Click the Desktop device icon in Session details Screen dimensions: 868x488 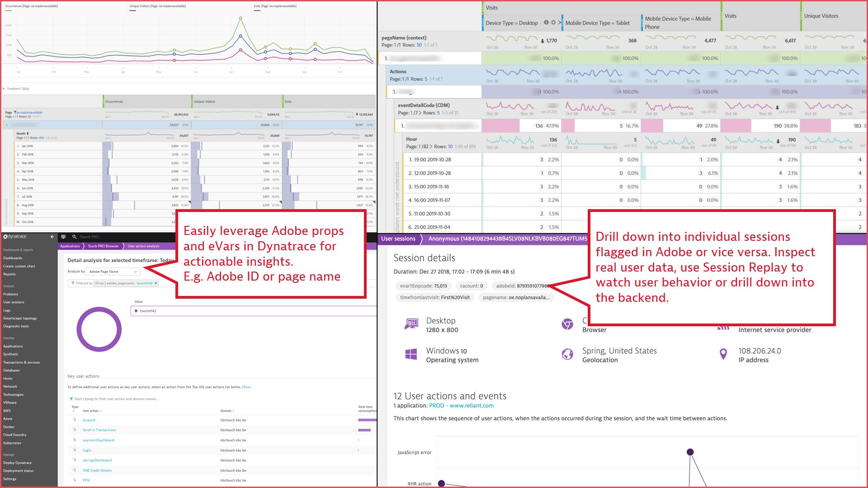pos(411,324)
